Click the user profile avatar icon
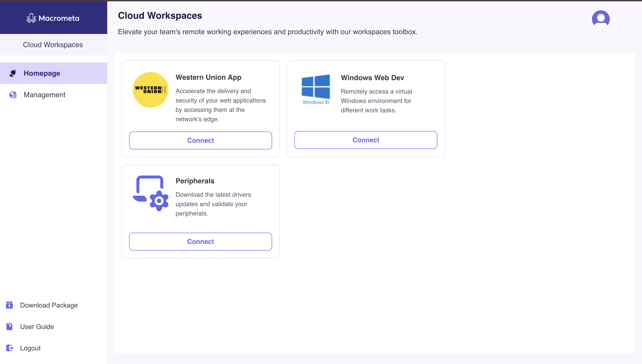Viewport: 642px width, 364px height. click(600, 19)
